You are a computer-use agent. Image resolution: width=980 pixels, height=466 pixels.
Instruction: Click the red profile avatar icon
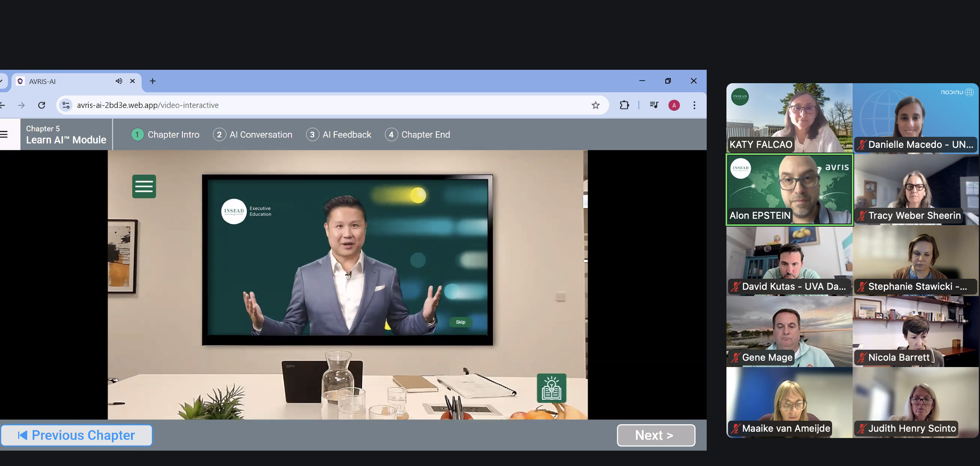click(674, 105)
